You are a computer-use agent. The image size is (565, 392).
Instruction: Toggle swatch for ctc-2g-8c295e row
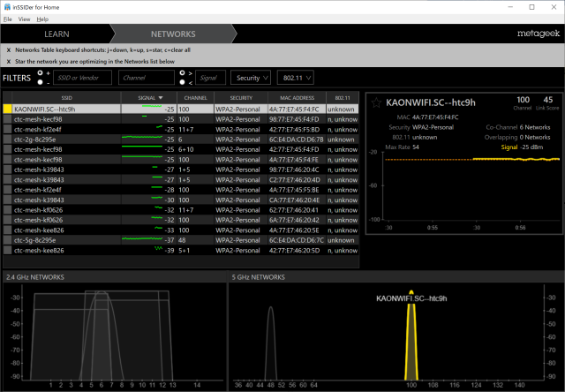coord(7,139)
